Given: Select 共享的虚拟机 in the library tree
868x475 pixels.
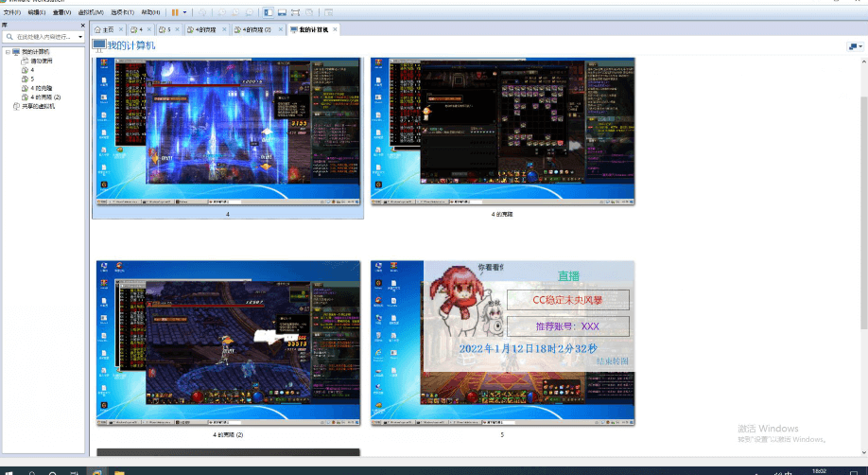Looking at the screenshot, I should click(x=38, y=106).
